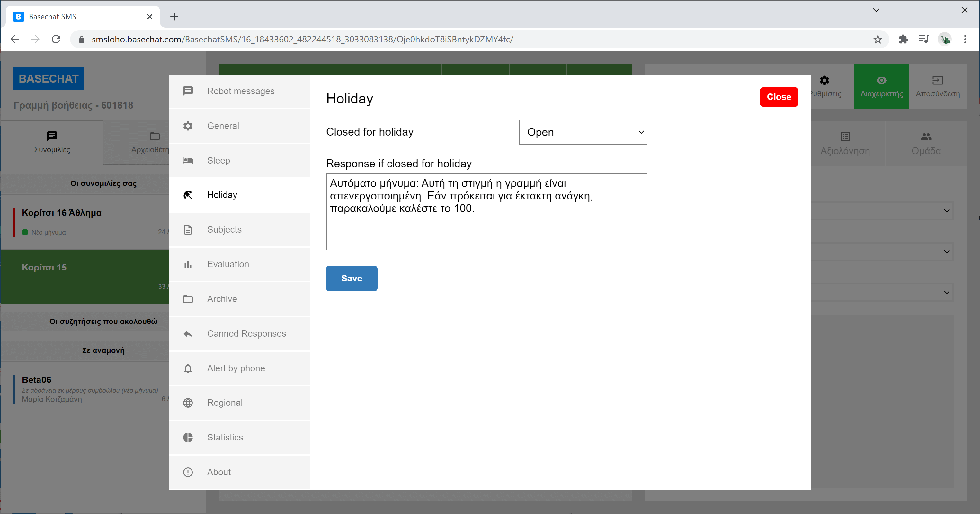This screenshot has height=514, width=980.
Task: Reload the page
Action: tap(56, 39)
